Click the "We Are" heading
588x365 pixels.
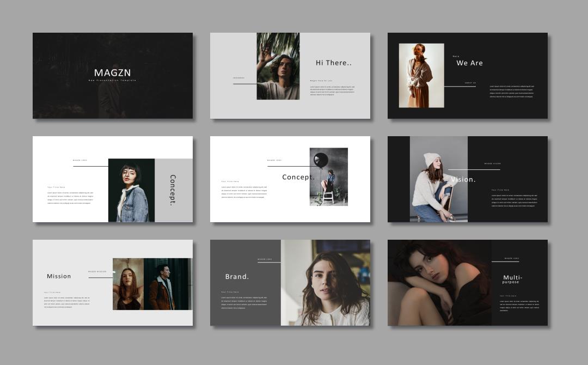(x=469, y=63)
